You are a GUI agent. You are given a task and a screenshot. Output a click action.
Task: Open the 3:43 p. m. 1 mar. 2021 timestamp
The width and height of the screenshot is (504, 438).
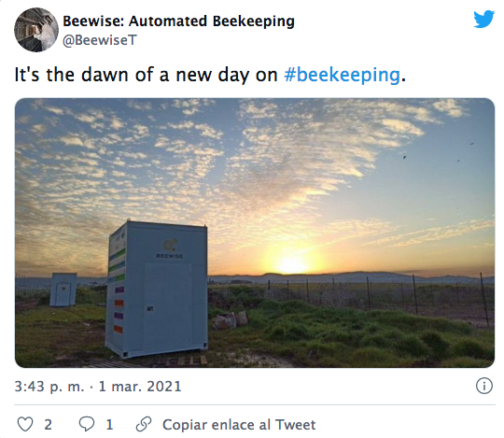click(x=98, y=387)
